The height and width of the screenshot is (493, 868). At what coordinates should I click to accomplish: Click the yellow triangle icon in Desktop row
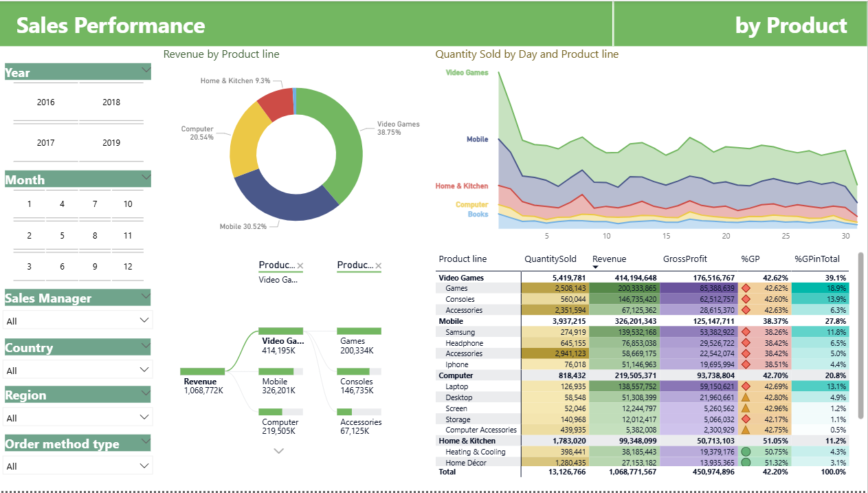point(746,397)
